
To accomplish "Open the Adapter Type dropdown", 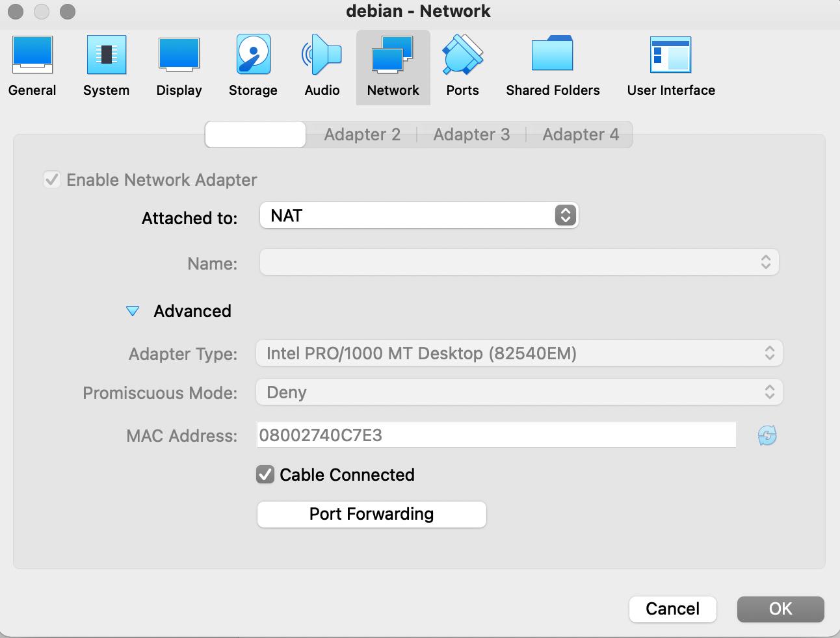I will coord(519,353).
